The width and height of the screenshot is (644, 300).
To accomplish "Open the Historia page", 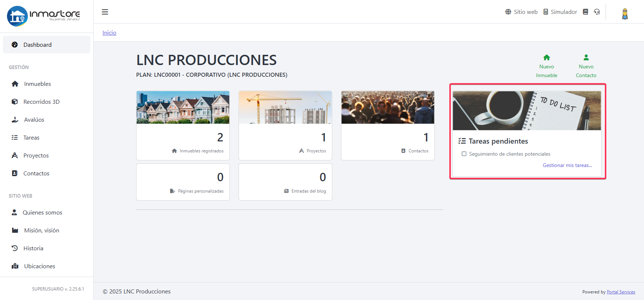I will pyautogui.click(x=46, y=248).
